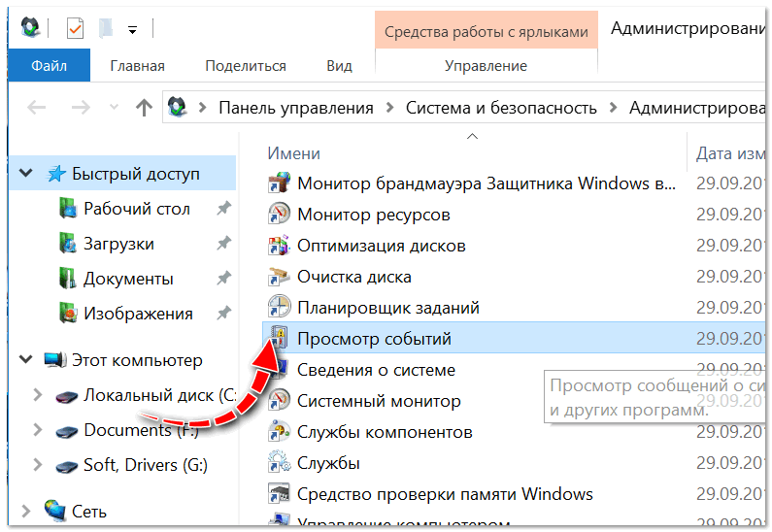Click the Оптимизация дисков shortcut icon

tap(279, 245)
